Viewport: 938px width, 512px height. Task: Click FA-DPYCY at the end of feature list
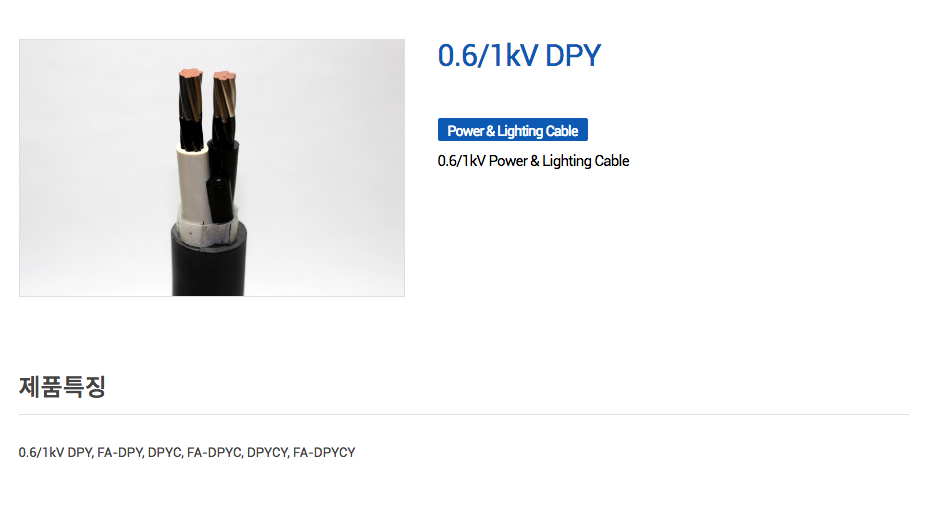point(324,453)
